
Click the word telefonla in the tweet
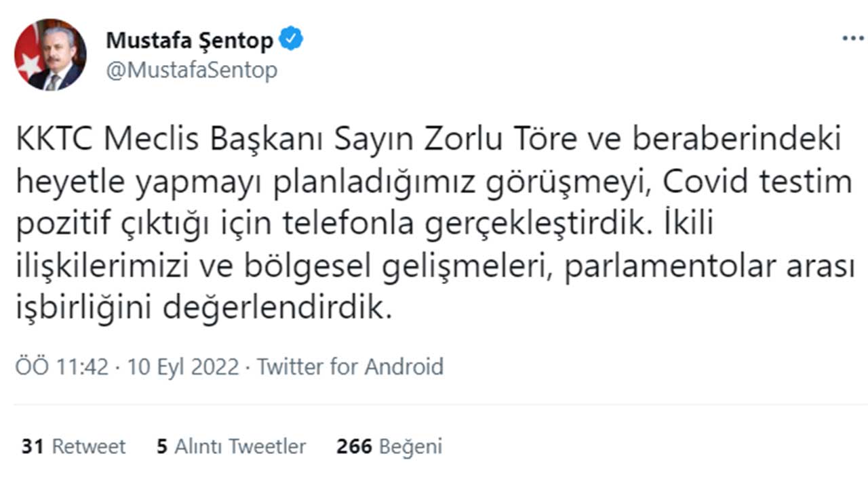[353, 225]
